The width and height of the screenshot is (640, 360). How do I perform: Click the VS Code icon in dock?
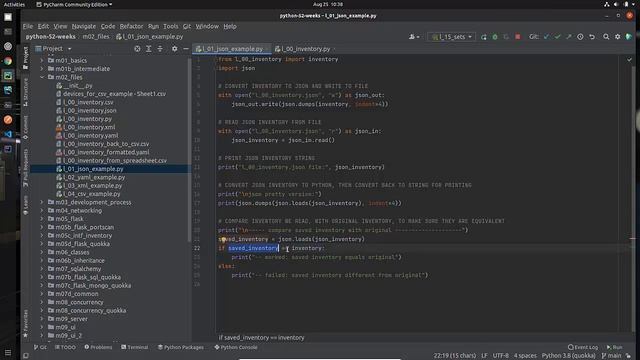click(8, 134)
